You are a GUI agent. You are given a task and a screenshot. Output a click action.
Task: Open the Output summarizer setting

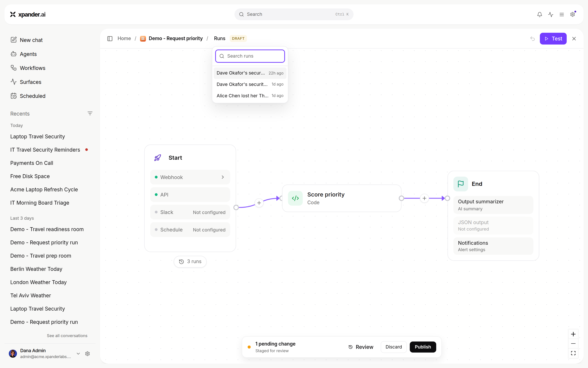click(x=493, y=205)
